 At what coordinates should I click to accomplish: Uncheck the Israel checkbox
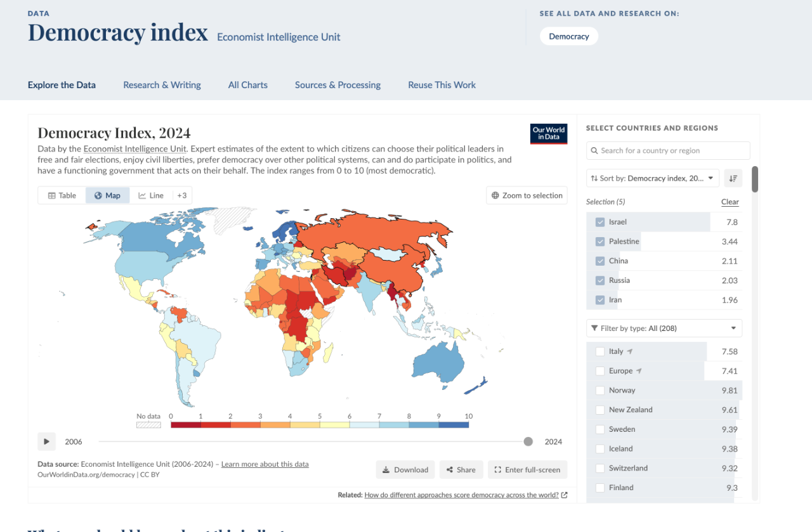[600, 222]
